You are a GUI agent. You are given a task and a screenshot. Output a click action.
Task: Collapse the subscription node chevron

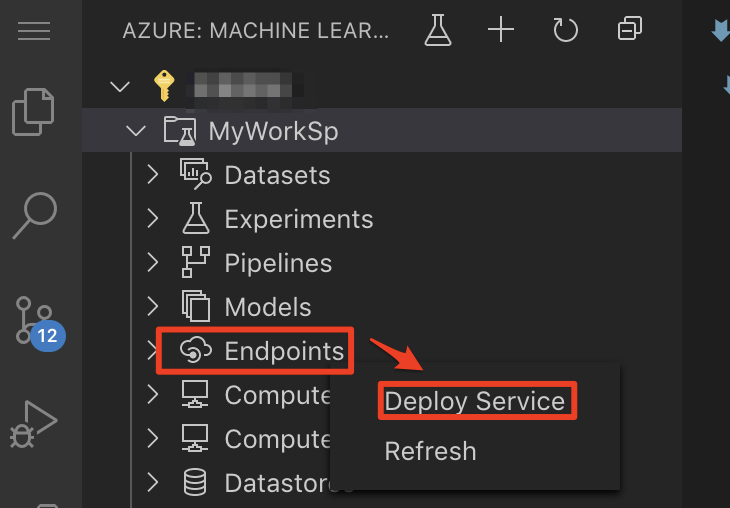tap(120, 87)
